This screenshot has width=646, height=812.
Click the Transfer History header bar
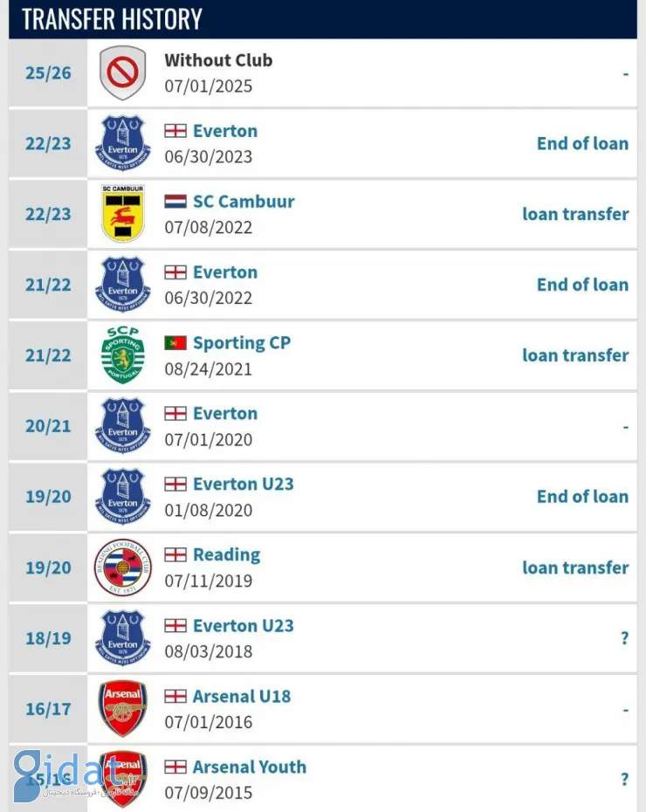tap(323, 19)
